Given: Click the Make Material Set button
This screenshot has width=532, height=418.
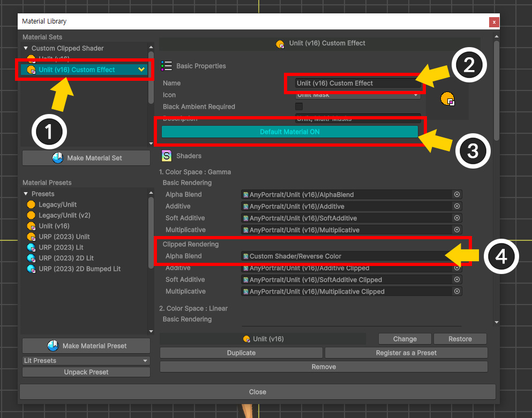Looking at the screenshot, I should pyautogui.click(x=86, y=158).
